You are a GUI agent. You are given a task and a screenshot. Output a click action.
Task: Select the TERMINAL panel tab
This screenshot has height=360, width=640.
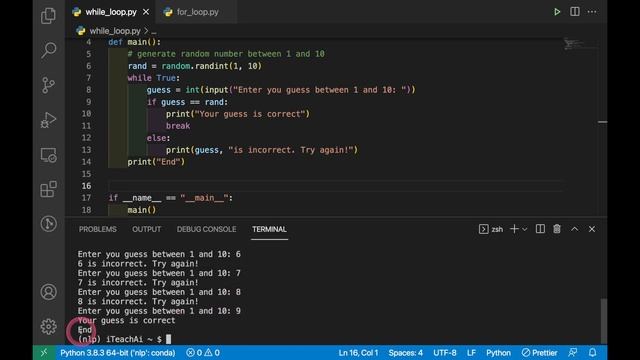point(269,229)
